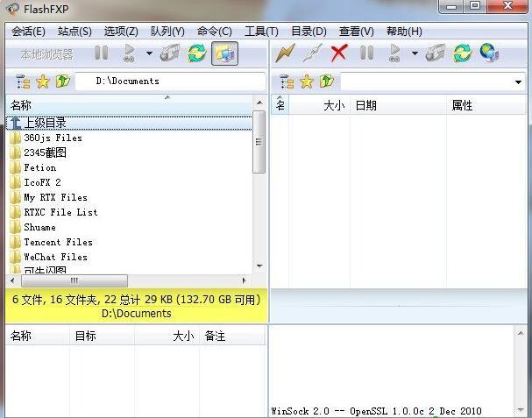Sort queue by 大小 column

coord(167,337)
